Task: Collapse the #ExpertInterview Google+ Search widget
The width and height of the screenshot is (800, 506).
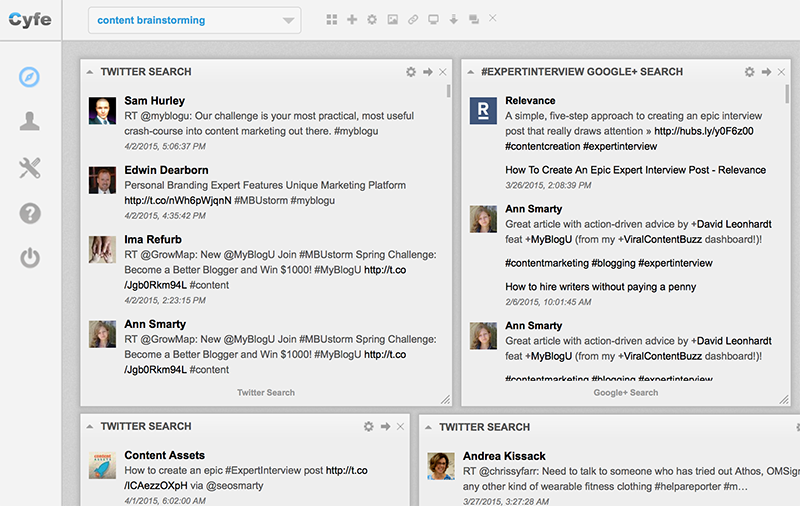Action: pyautogui.click(x=470, y=72)
